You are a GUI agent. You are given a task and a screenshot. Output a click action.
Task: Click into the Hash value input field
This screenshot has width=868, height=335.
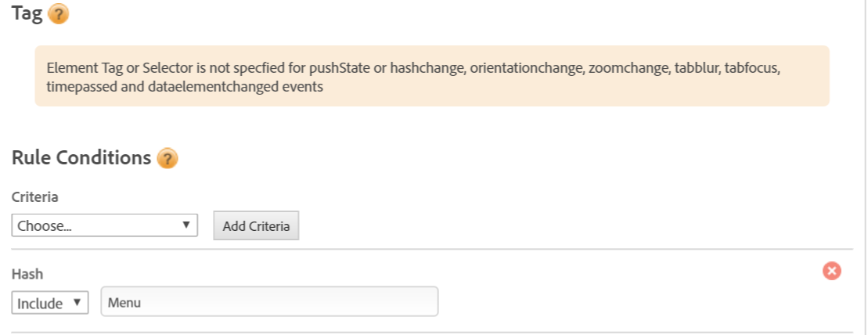pyautogui.click(x=269, y=302)
